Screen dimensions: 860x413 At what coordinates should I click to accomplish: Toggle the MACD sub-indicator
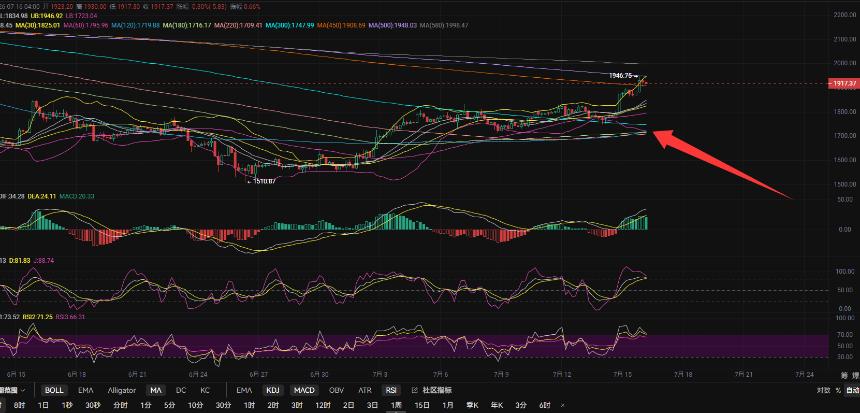pyautogui.click(x=304, y=391)
